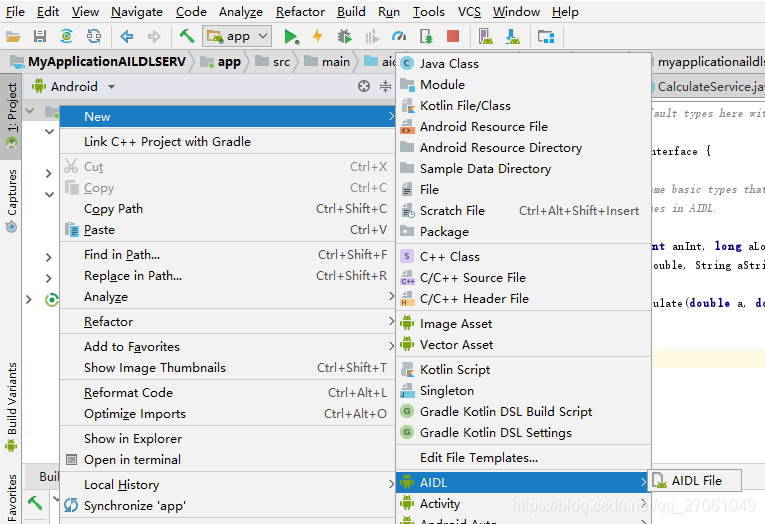
Task: Select Paste in context menu
Action: (227, 230)
